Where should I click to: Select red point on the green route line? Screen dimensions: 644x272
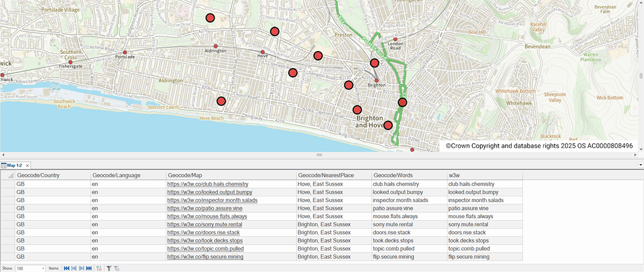[402, 102]
